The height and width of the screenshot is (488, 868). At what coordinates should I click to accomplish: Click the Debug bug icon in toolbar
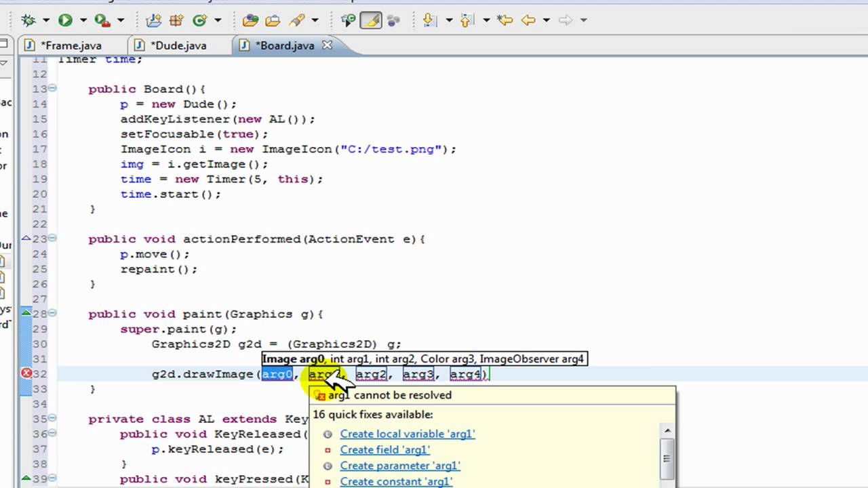pos(28,20)
